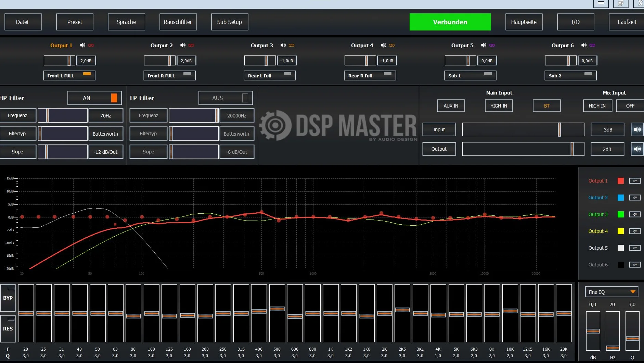The height and width of the screenshot is (363, 644).
Task: Open the I/O page
Action: pos(576,22)
